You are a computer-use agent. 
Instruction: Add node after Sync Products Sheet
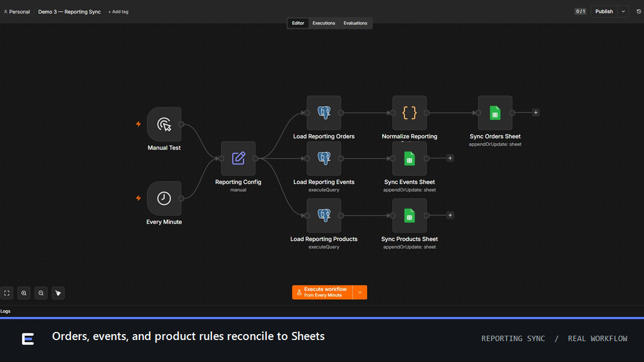point(450,215)
